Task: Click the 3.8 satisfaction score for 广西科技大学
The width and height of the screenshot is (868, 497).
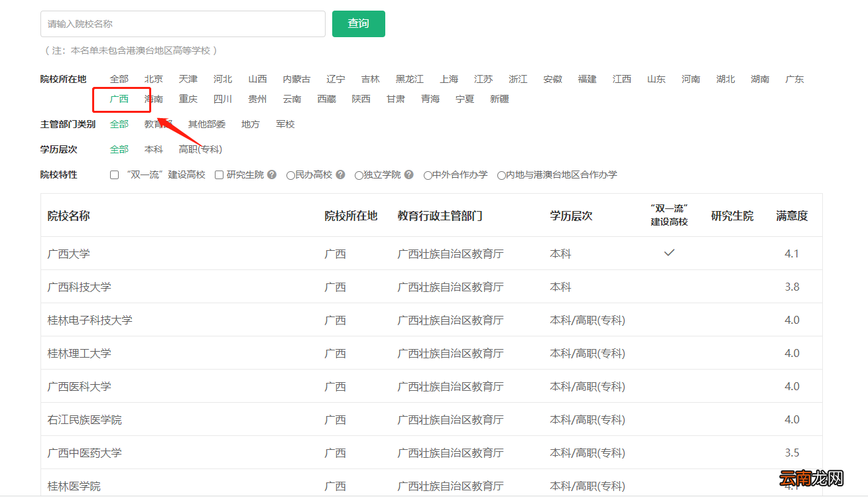Action: pyautogui.click(x=792, y=287)
